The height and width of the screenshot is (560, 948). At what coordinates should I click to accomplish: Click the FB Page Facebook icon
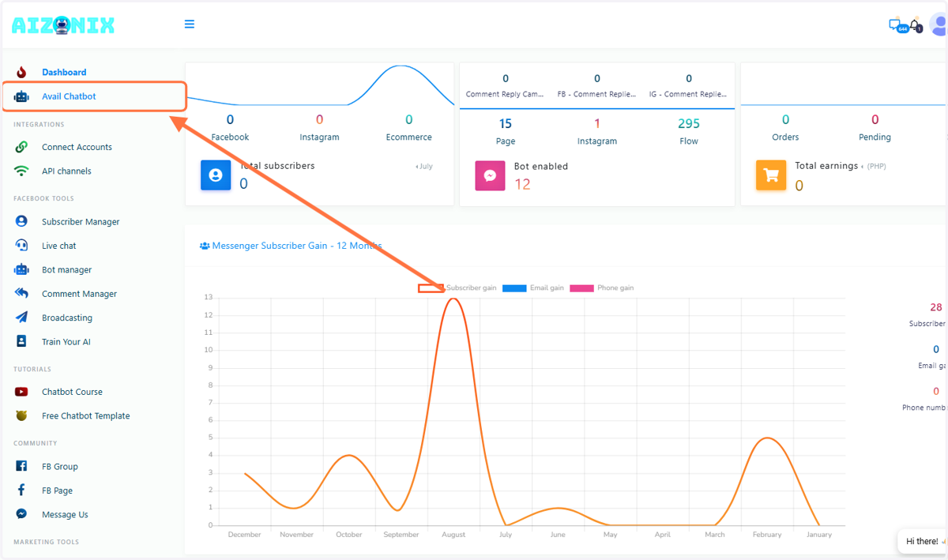coord(21,490)
